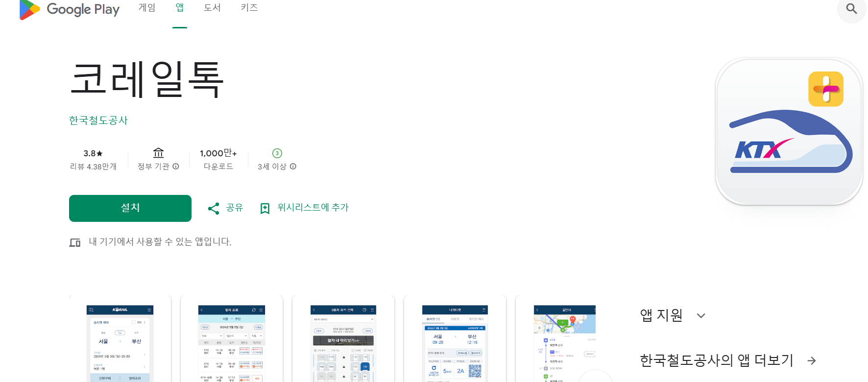The width and height of the screenshot is (868, 382).
Task: Click the Google Play logo
Action: click(x=69, y=9)
